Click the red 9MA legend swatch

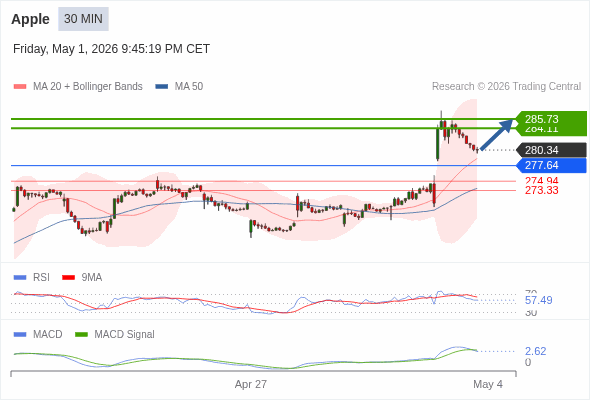(68, 278)
